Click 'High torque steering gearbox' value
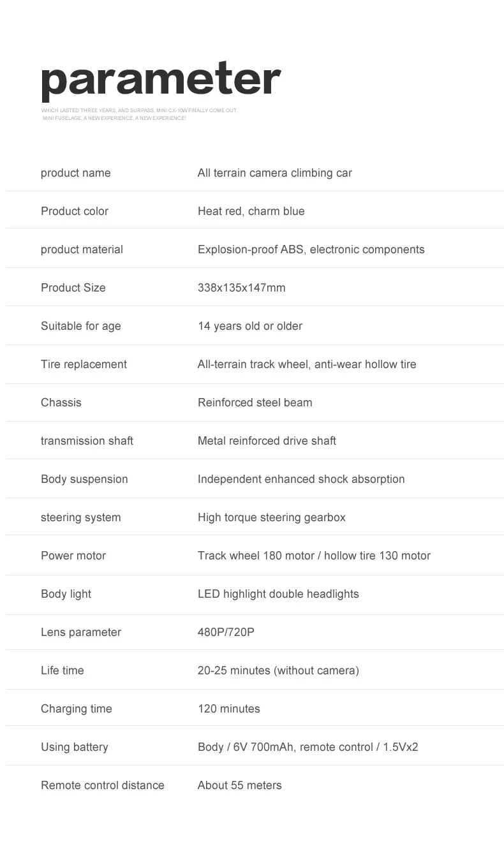This screenshot has height=858, width=504. pos(271,517)
